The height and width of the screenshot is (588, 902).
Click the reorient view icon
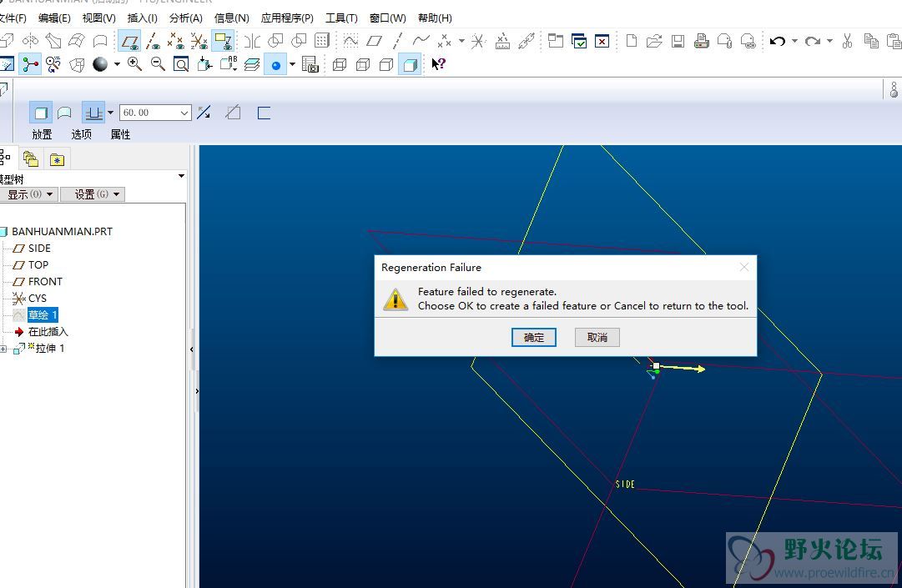tap(204, 64)
